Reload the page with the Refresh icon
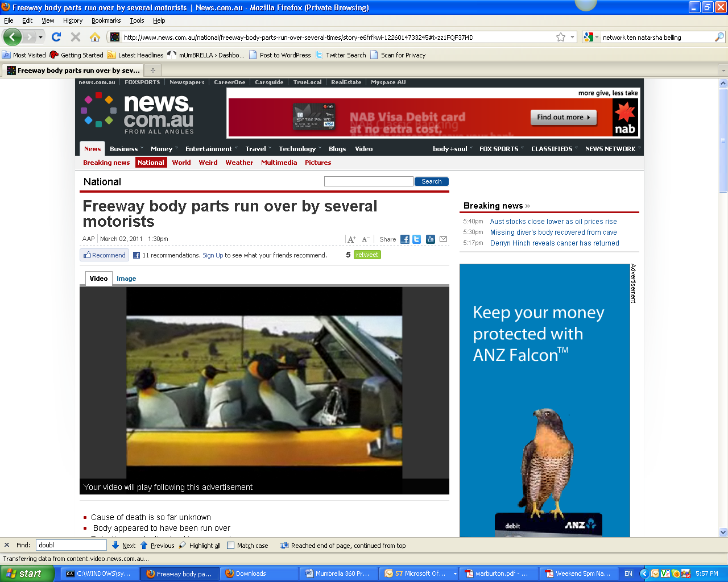 tap(56, 37)
